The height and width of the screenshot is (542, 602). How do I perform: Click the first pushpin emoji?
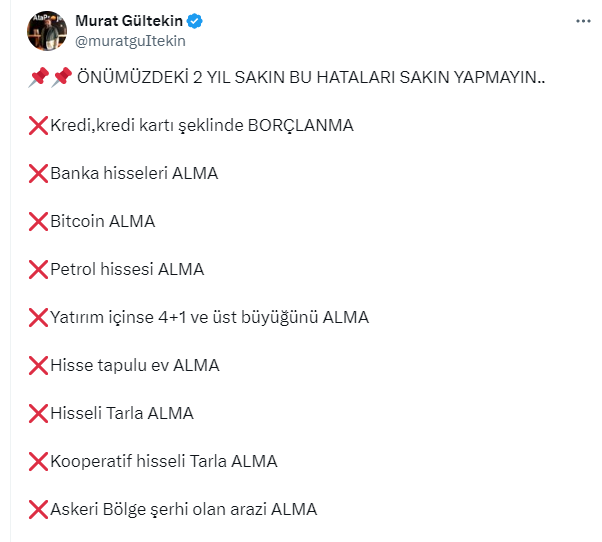click(38, 78)
